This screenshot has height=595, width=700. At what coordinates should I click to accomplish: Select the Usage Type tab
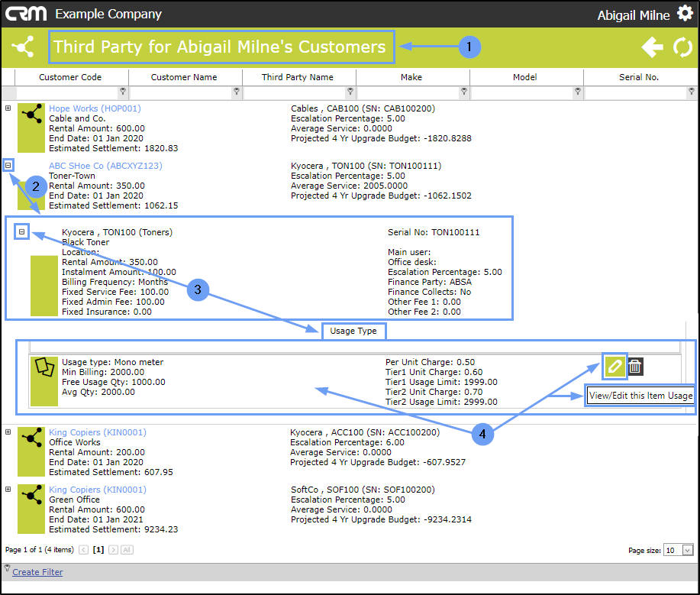click(353, 331)
